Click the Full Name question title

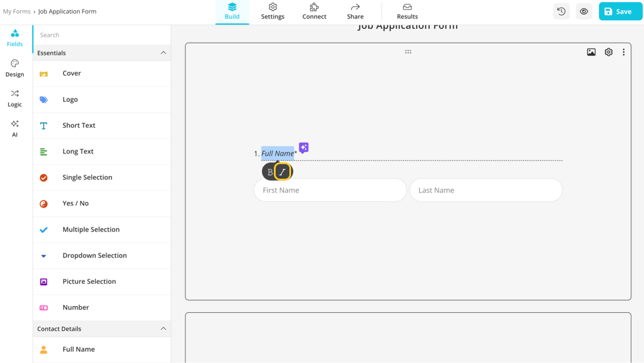tap(278, 153)
